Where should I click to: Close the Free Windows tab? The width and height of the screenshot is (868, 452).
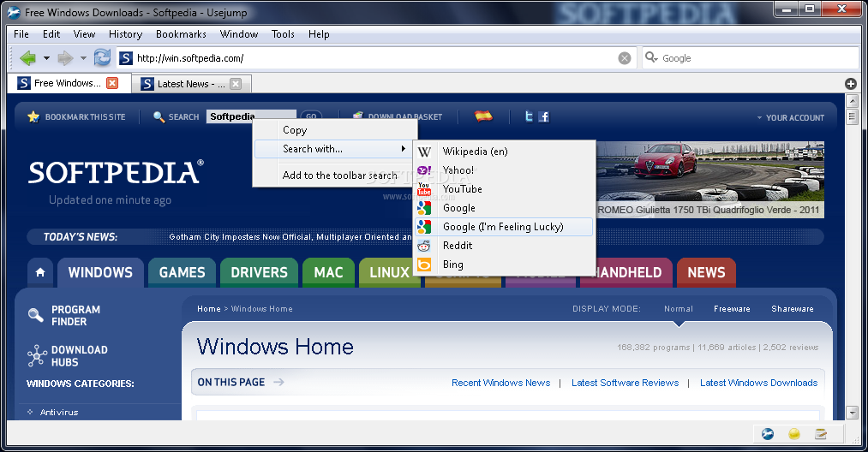pyautogui.click(x=112, y=83)
